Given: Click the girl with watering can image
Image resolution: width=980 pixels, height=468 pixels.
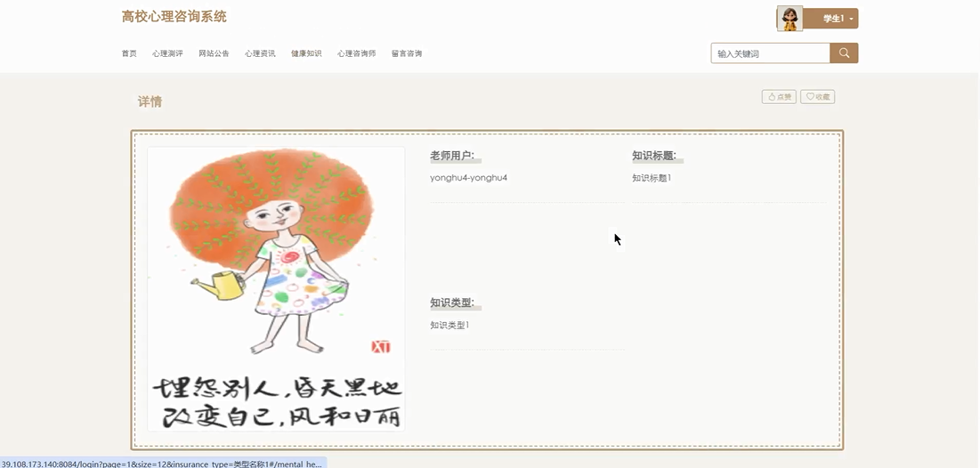Looking at the screenshot, I should (276, 288).
